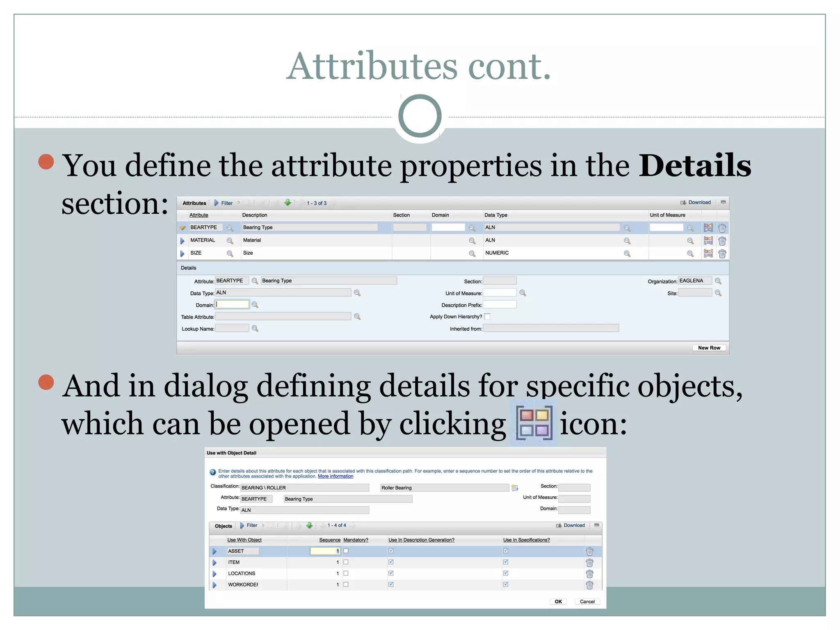The image size is (840, 630).
Task: Click Unit of Measure lookup icon in Details
Action: click(x=523, y=293)
